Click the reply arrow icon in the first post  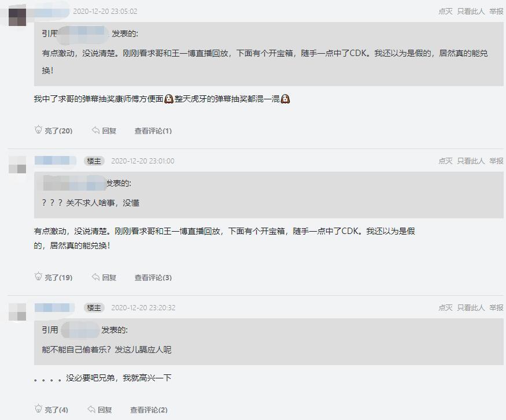(x=95, y=130)
